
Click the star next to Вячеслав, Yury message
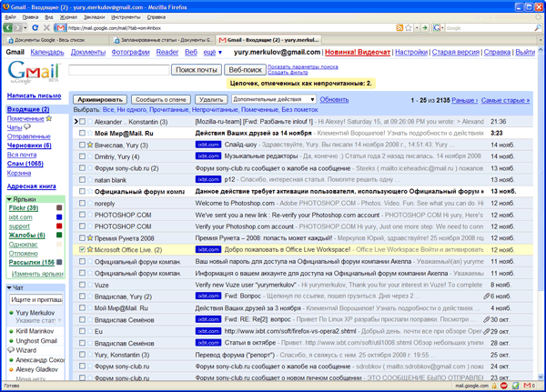coord(90,145)
